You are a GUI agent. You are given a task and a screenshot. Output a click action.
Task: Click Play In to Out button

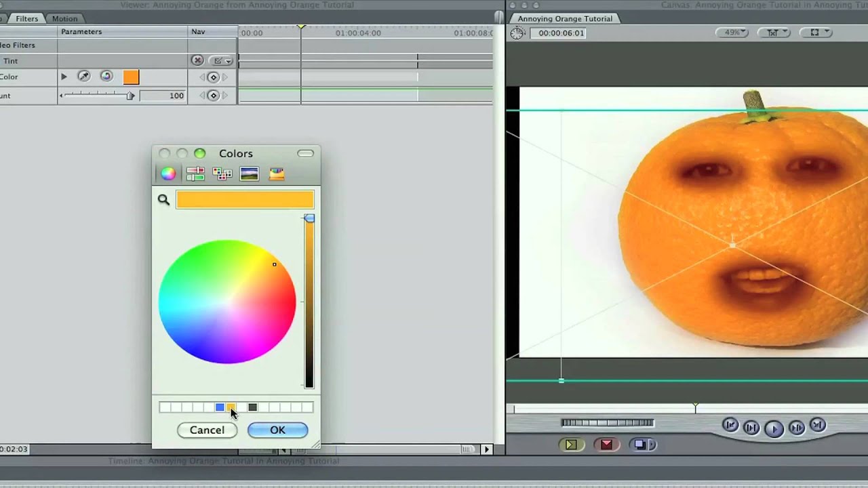coord(751,427)
